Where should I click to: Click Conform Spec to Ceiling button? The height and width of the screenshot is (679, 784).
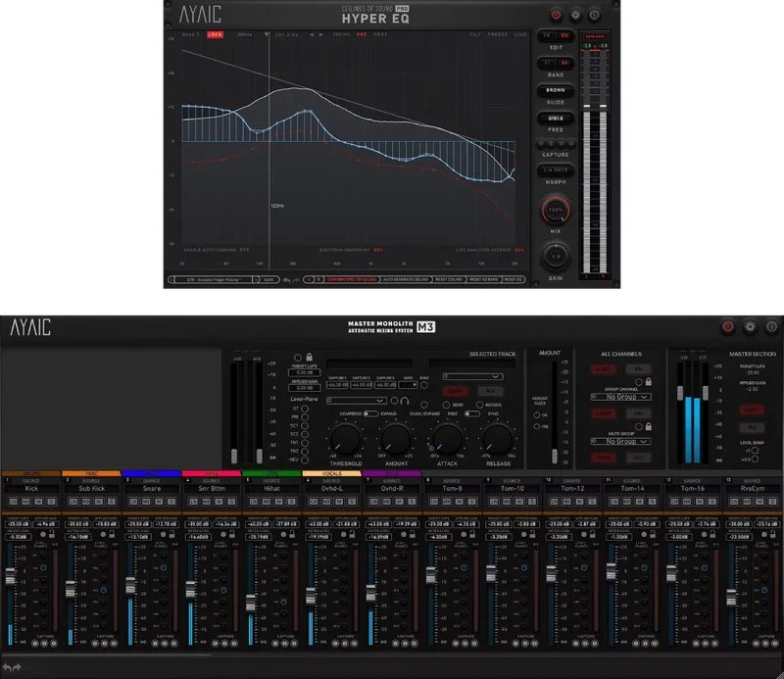(352, 279)
